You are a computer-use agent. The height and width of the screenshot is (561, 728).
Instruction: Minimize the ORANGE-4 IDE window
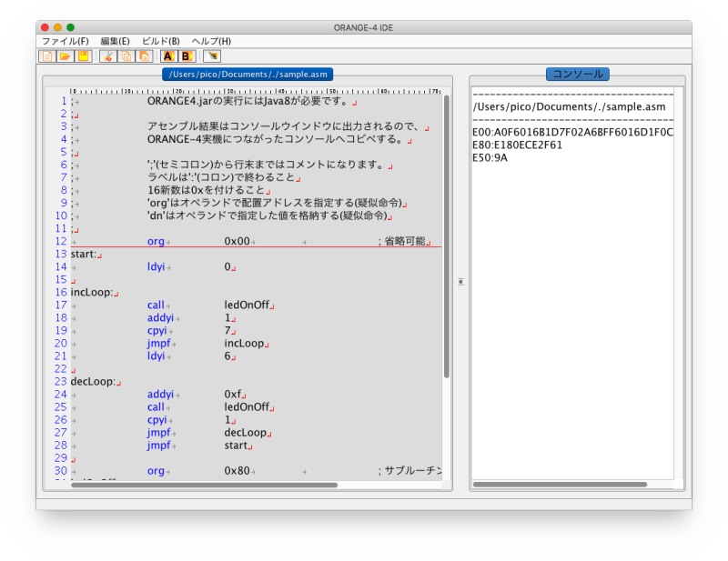(57, 28)
